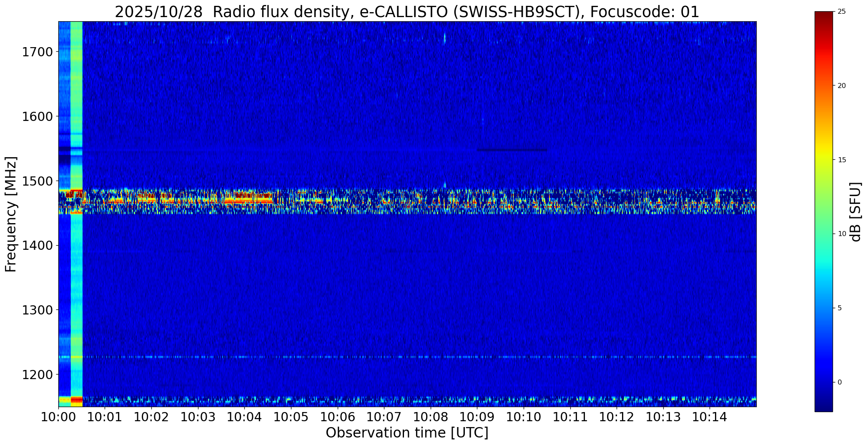This screenshot has width=868, height=445.
Task: Click the colorbar tick label 5
Action: point(840,308)
